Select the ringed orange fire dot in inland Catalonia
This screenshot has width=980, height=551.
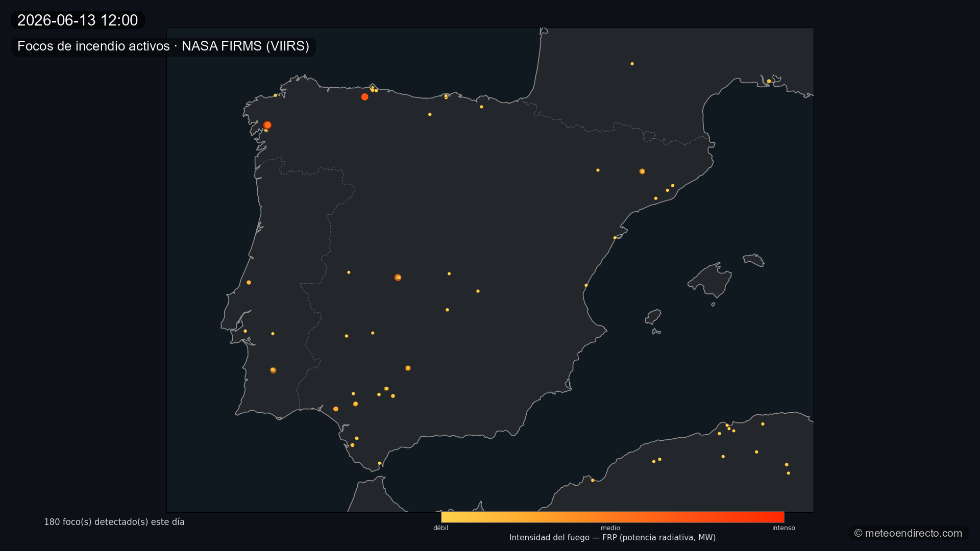tap(642, 171)
